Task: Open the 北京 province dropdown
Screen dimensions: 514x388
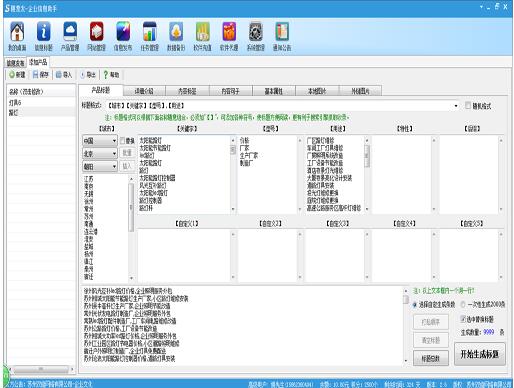Action: [x=100, y=153]
